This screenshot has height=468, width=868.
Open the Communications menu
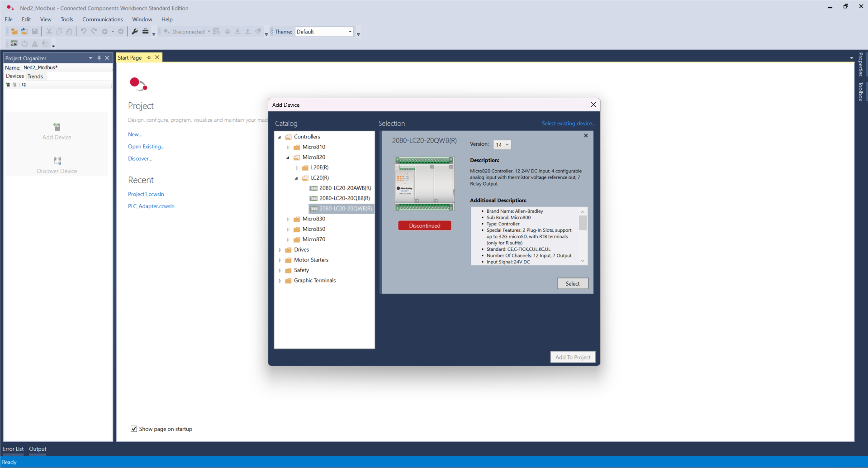(102, 19)
